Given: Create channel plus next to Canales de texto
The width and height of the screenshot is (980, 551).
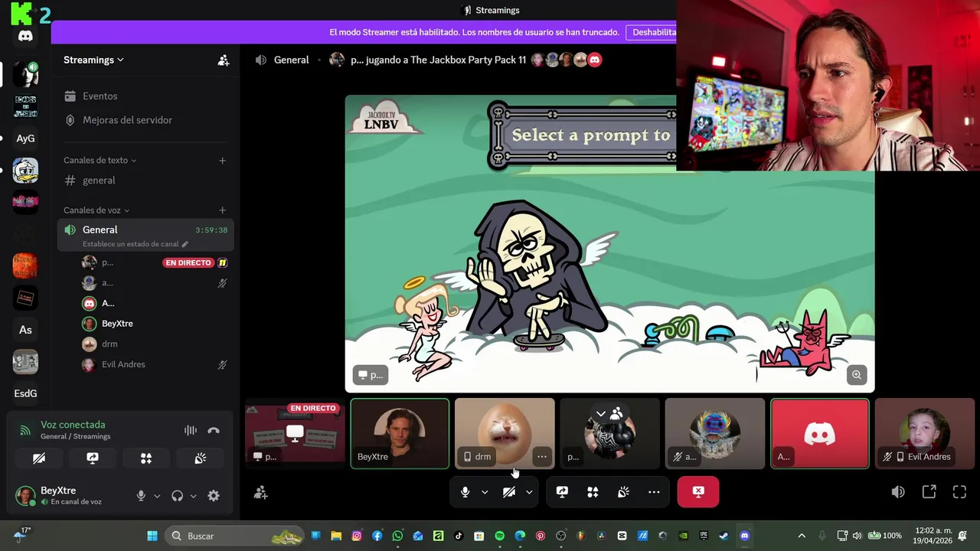Looking at the screenshot, I should pos(222,161).
